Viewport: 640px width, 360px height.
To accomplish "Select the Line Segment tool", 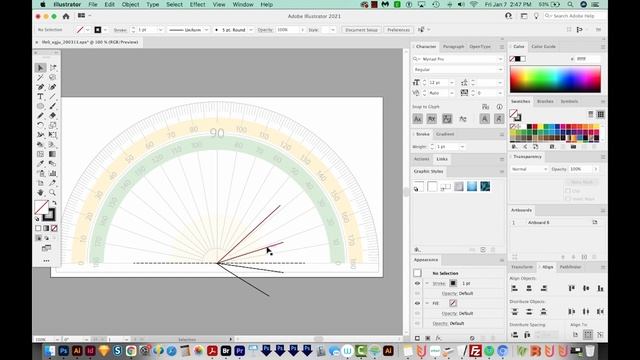I will pyautogui.click(x=53, y=97).
